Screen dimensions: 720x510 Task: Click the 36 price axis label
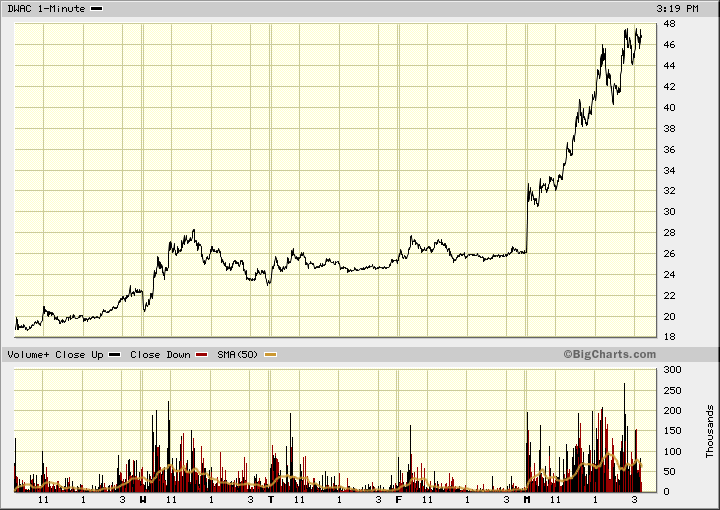pos(669,150)
